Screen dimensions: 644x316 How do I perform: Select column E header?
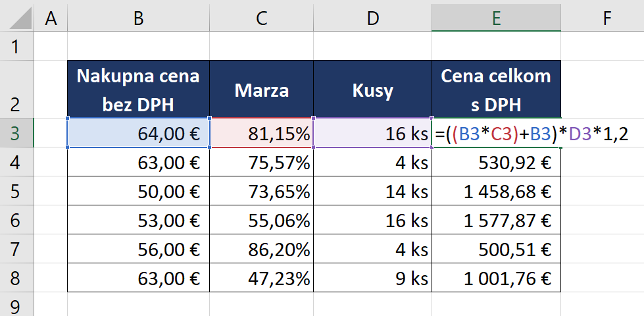pos(496,19)
